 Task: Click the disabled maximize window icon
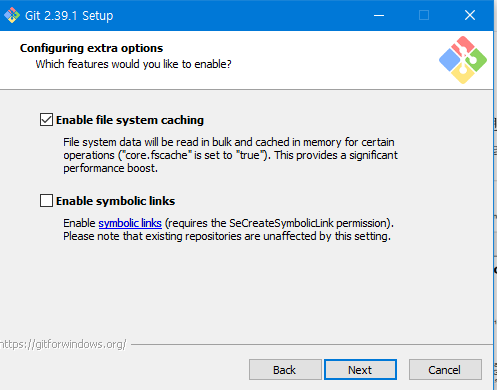pos(424,15)
